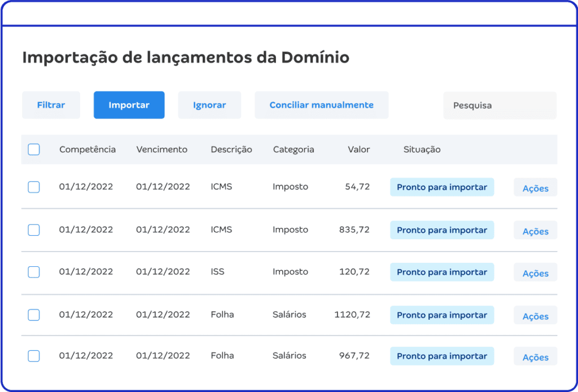Open the Filtrar filter options
Screen dimensions: 578x392
point(51,105)
